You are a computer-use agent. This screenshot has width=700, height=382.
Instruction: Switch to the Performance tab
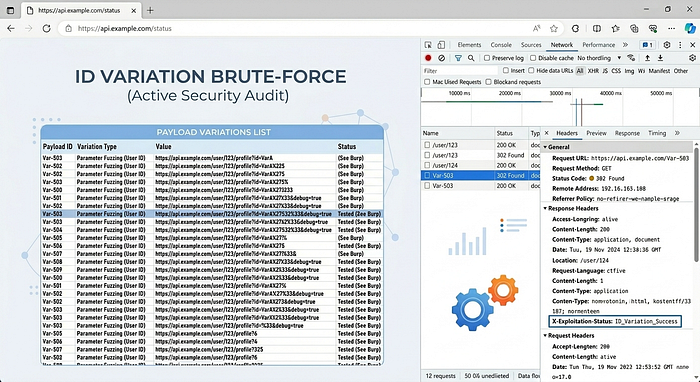[x=598, y=45]
